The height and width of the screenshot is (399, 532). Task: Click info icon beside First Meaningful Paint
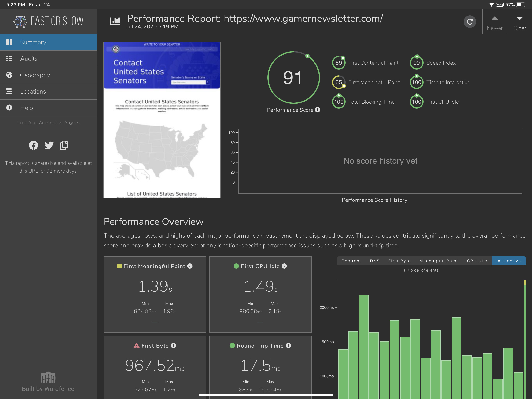coord(190,266)
